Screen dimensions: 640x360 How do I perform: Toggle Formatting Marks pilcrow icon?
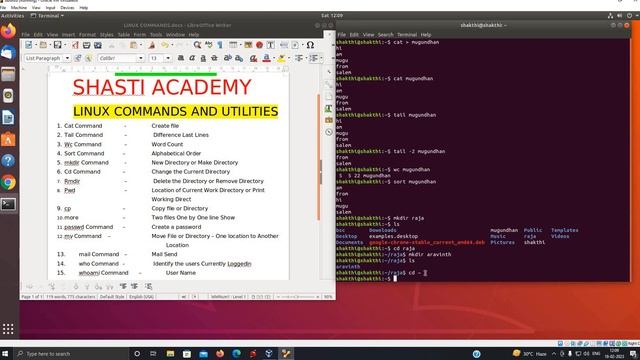[x=220, y=45]
